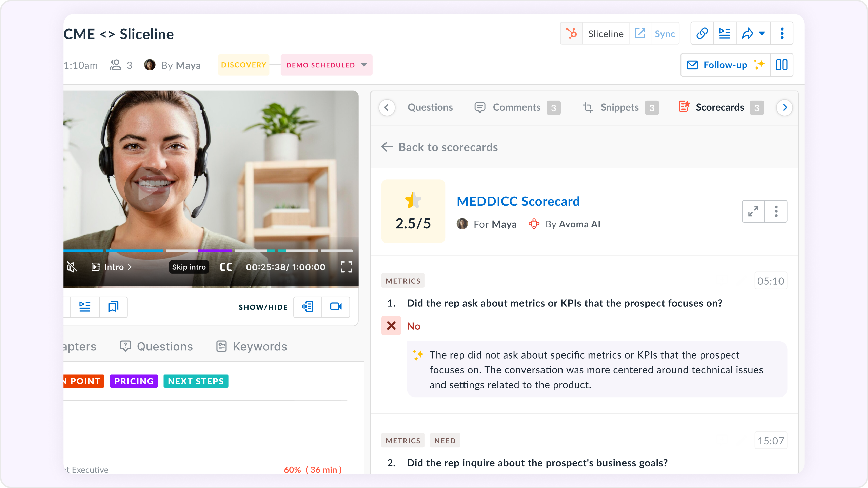The image size is (868, 488).
Task: Select the PRICING keyword tag
Action: point(134,381)
